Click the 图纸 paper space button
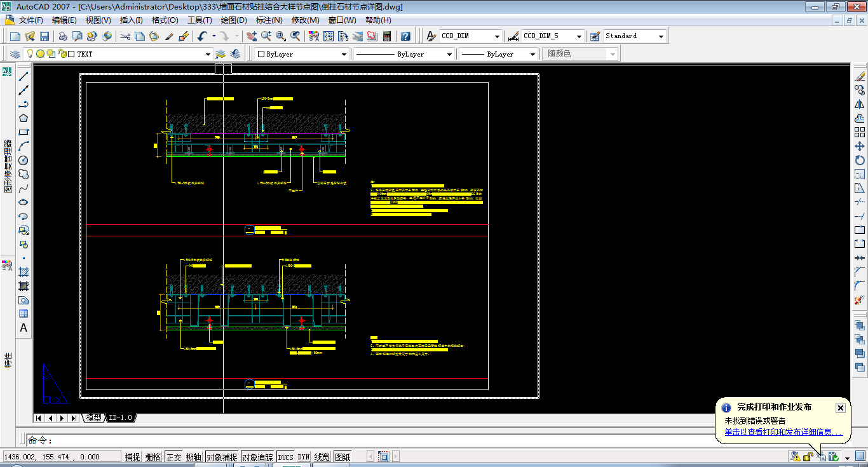This screenshot has width=868, height=467. (x=342, y=456)
